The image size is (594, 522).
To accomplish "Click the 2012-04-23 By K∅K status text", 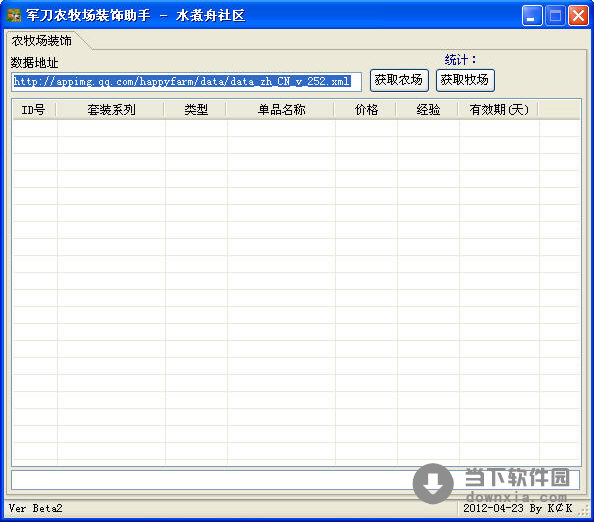I will click(x=517, y=508).
